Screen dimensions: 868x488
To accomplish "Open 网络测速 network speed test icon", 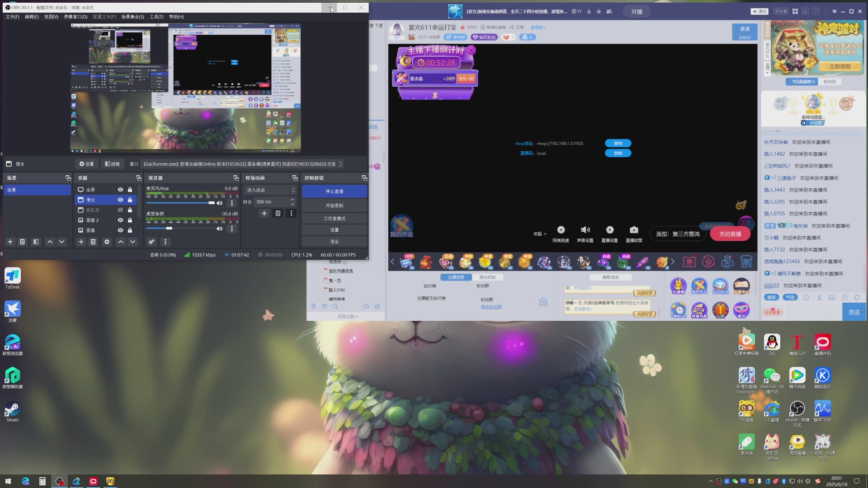I will (561, 230).
